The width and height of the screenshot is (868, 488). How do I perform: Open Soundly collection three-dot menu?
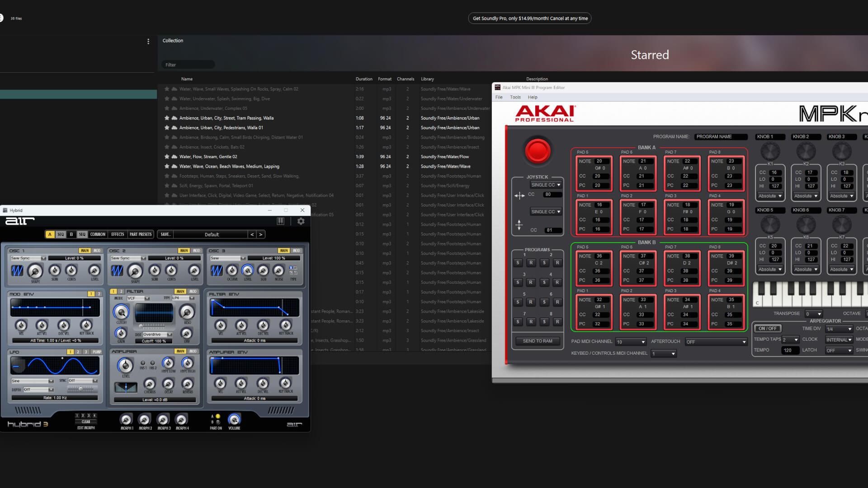(x=148, y=42)
